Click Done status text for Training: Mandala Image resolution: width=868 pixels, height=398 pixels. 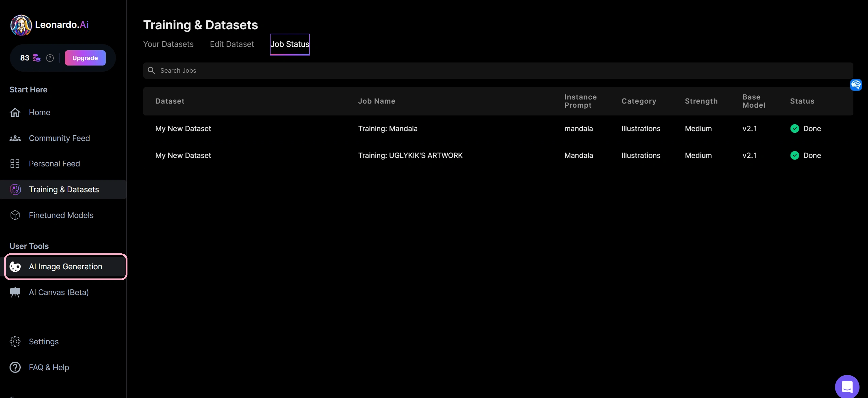[x=812, y=129]
